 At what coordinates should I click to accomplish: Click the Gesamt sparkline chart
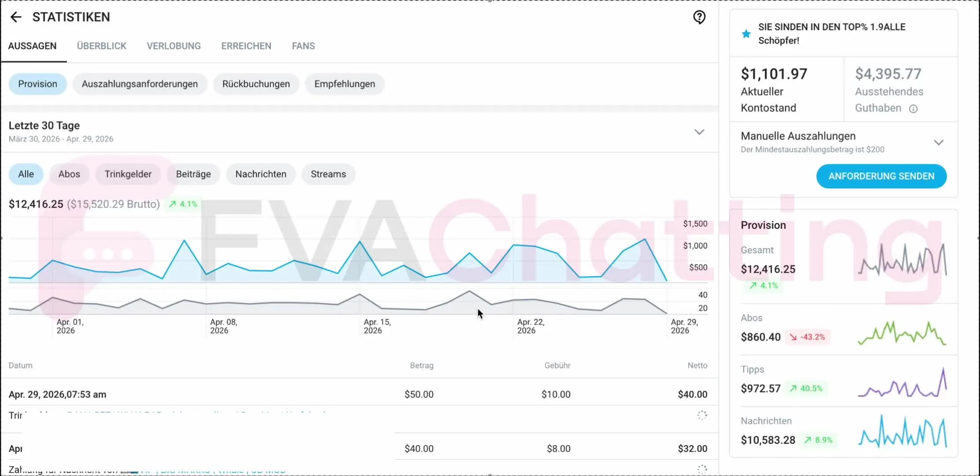[x=902, y=260]
